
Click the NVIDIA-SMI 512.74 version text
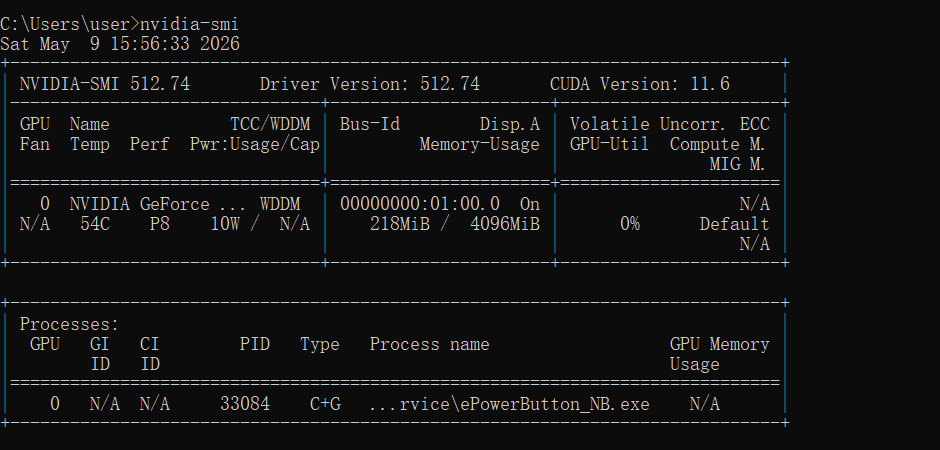(105, 84)
